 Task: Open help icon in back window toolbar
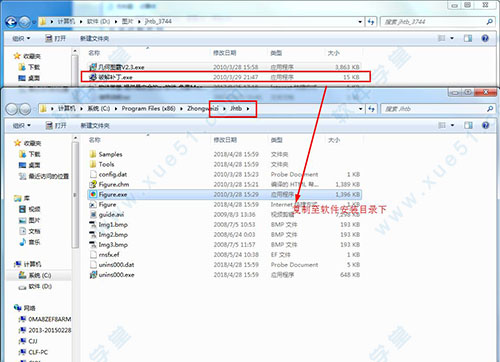tap(485, 38)
